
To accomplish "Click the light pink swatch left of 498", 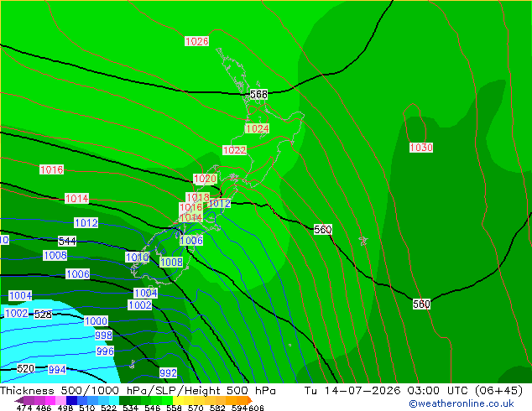I will pos(61,400).
